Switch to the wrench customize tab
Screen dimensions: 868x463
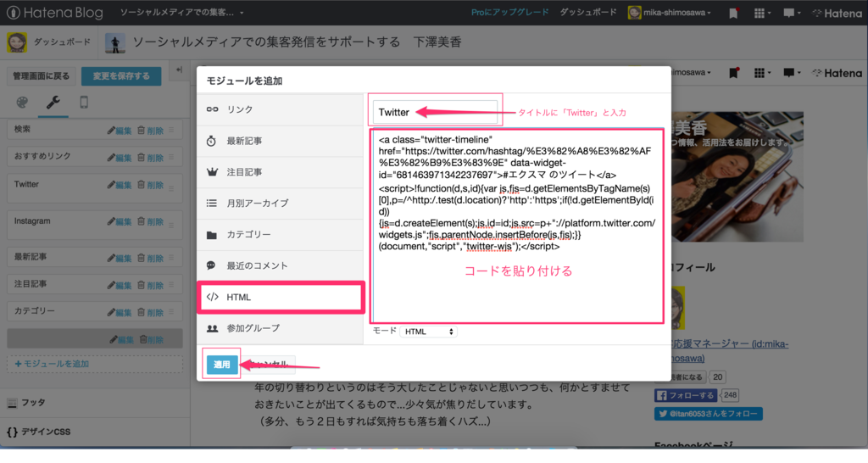click(x=53, y=103)
